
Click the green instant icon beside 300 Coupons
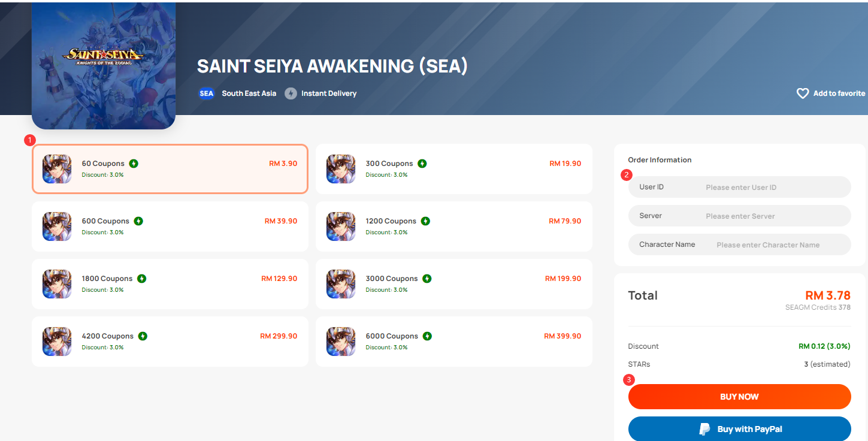424,163
